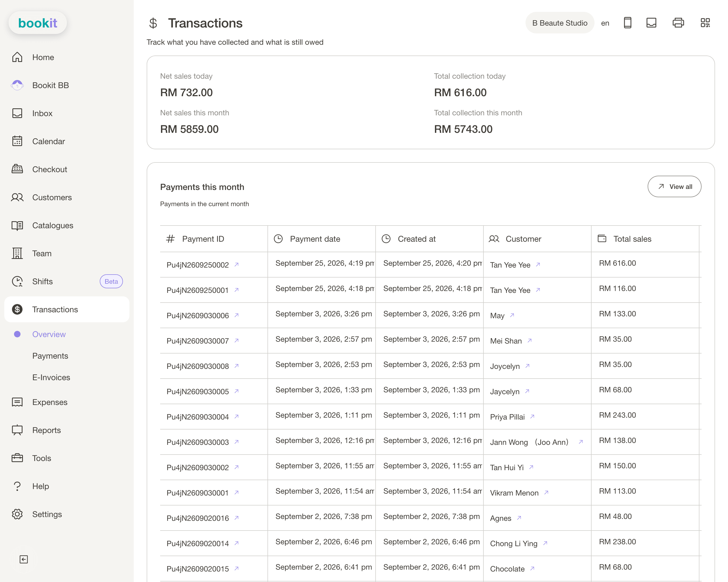Click the B Beaute Studio selector
Viewport: 728px width, 582px height.
coord(559,23)
